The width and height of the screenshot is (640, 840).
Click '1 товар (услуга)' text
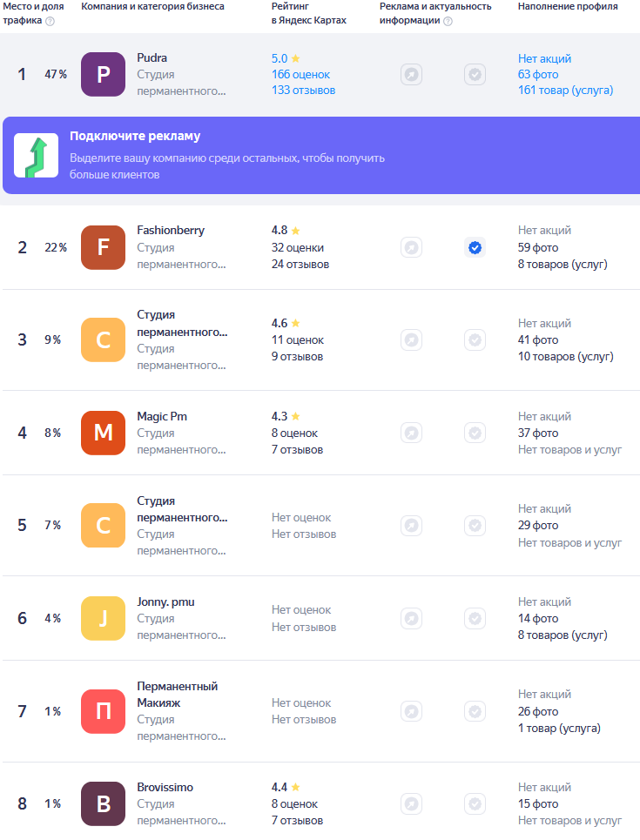pos(559,728)
